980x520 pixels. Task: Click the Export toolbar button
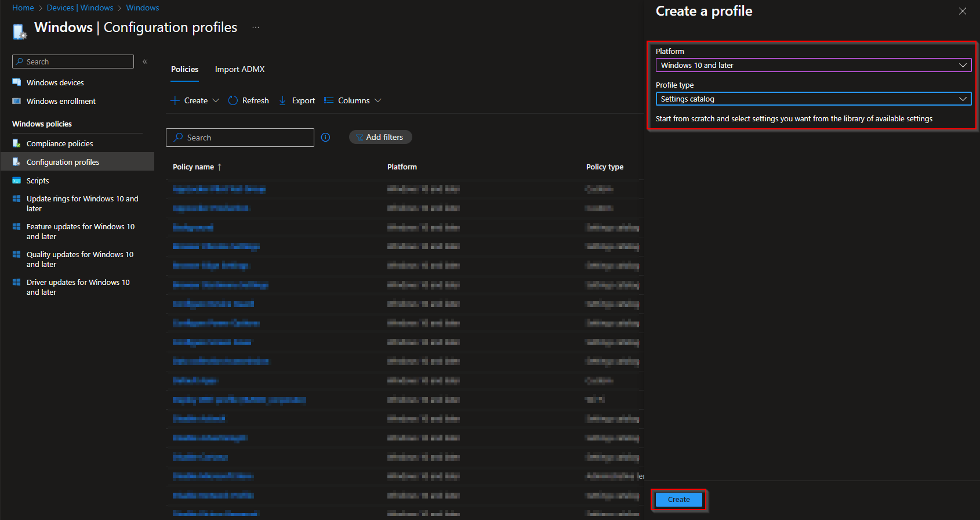click(297, 100)
